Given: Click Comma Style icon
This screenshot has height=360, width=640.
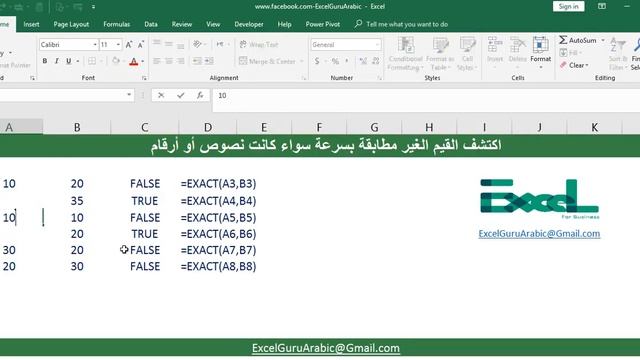Looking at the screenshot, I should pyautogui.click(x=347, y=61).
